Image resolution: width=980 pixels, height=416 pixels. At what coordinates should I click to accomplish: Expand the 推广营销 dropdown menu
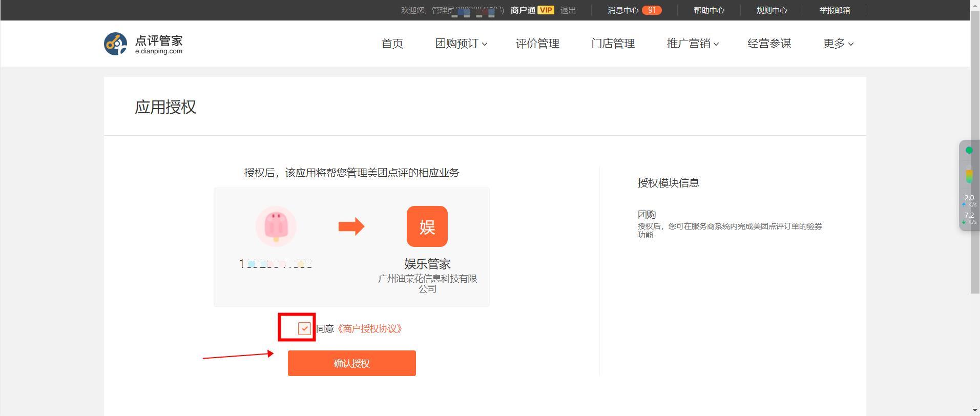(x=693, y=44)
